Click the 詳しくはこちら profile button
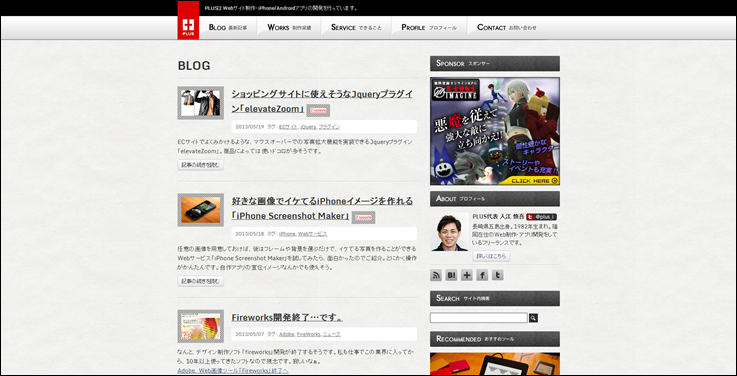 [x=491, y=256]
